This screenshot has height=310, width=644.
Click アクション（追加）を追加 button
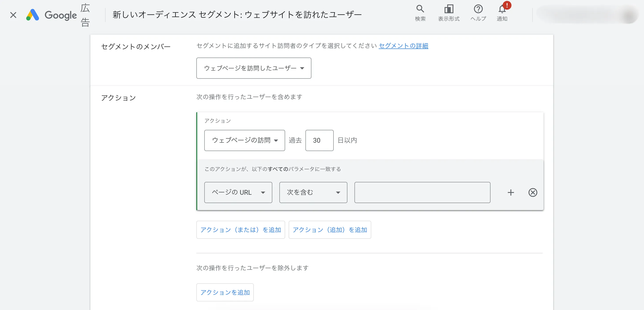(330, 230)
